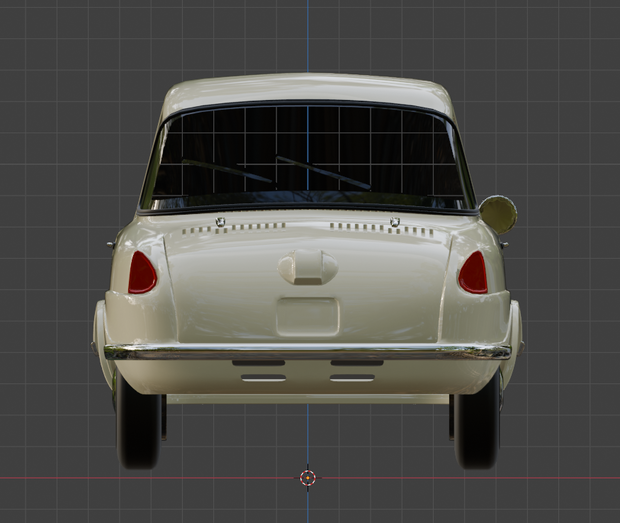Click the trunk handle in center

[x=308, y=267]
